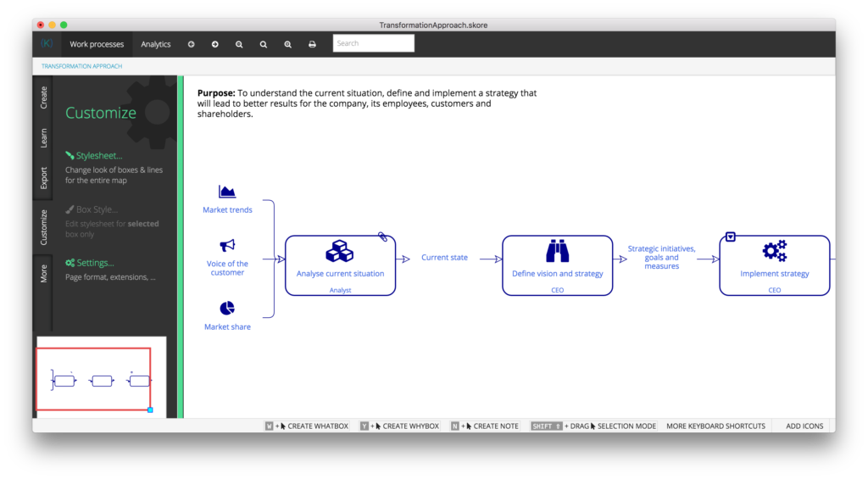Click the arrow leaving Analyse current situation box

[403, 259]
